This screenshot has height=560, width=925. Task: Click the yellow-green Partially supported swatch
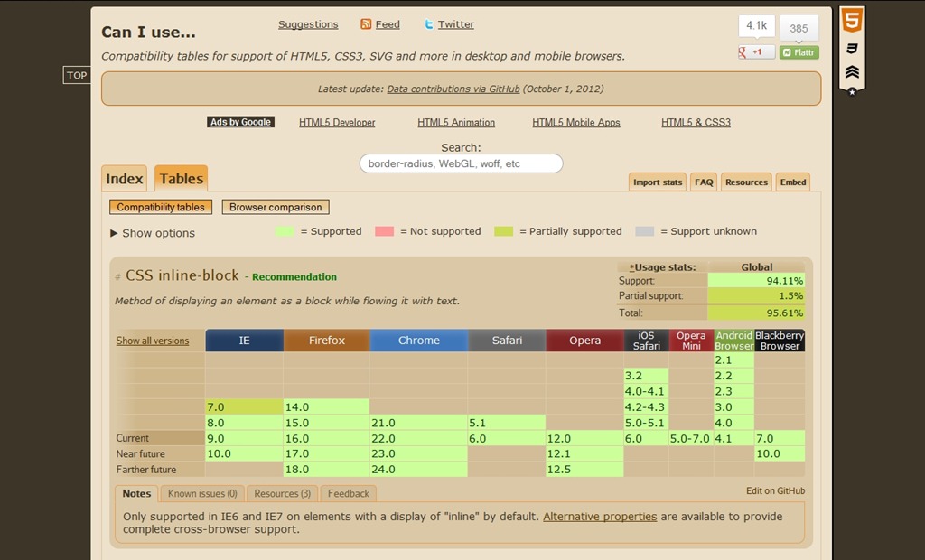click(x=503, y=231)
